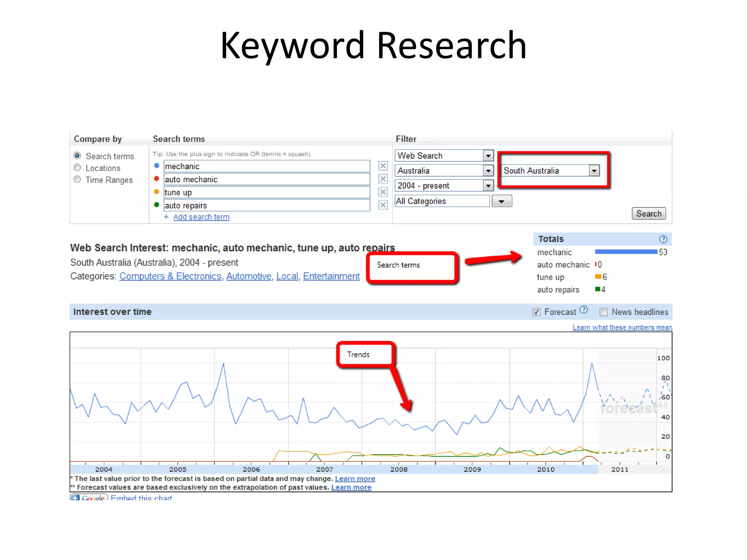747x560 pixels.
Task: Enable the News headlines checkbox
Action: [604, 312]
